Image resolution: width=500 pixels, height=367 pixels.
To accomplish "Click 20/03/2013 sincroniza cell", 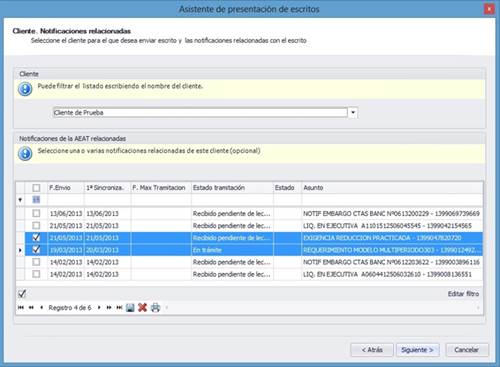I will point(107,250).
